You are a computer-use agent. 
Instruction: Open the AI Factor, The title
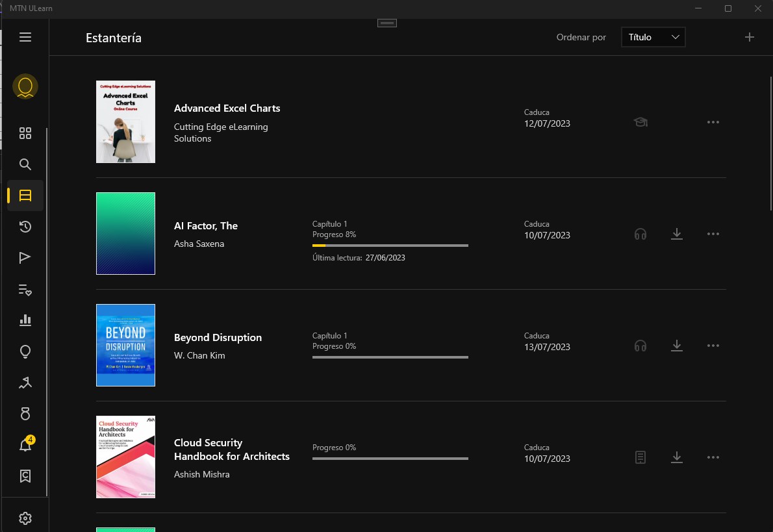(206, 226)
